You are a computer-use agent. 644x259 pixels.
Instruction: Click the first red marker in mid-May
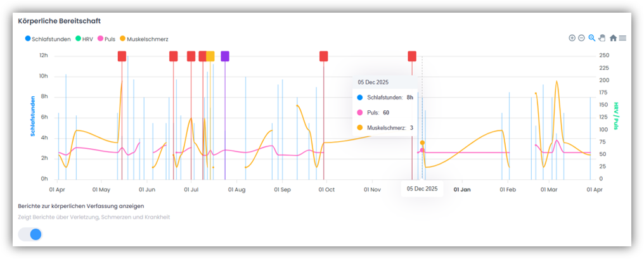(122, 56)
